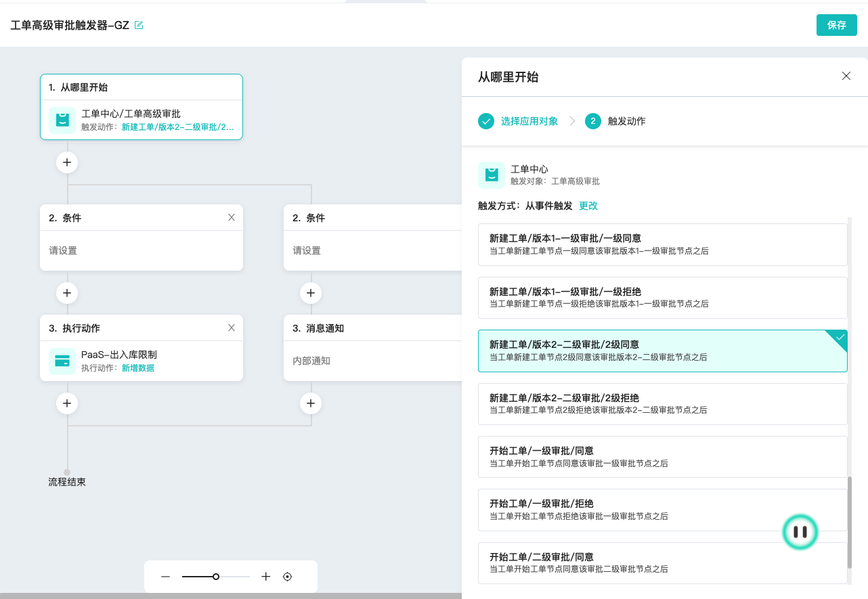Open 请设置 in right condition node
The image size is (868, 599).
pos(307,250)
